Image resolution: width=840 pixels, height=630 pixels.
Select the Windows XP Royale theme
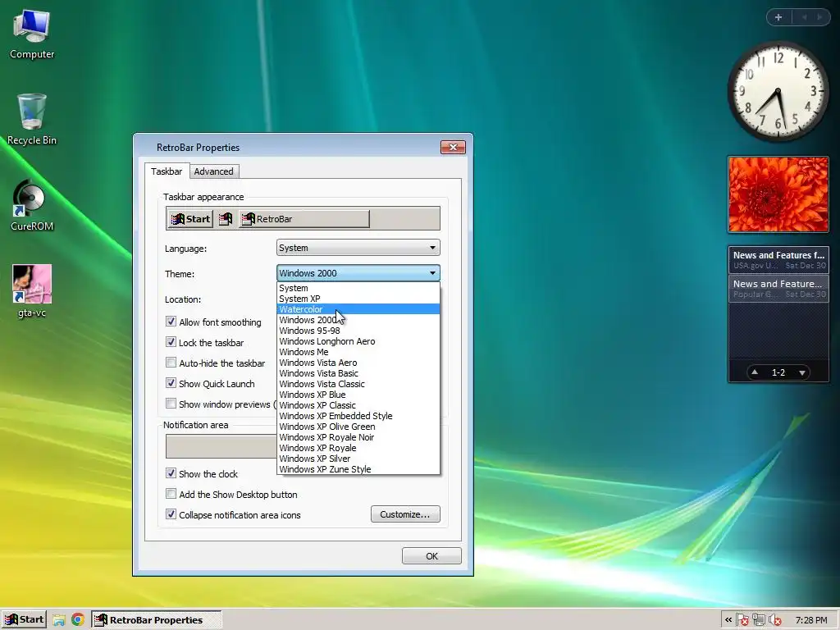(x=358, y=448)
